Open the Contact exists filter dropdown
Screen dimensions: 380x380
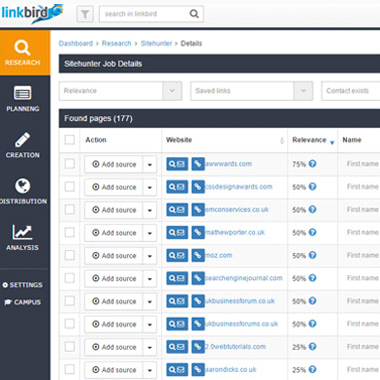pyautogui.click(x=351, y=91)
